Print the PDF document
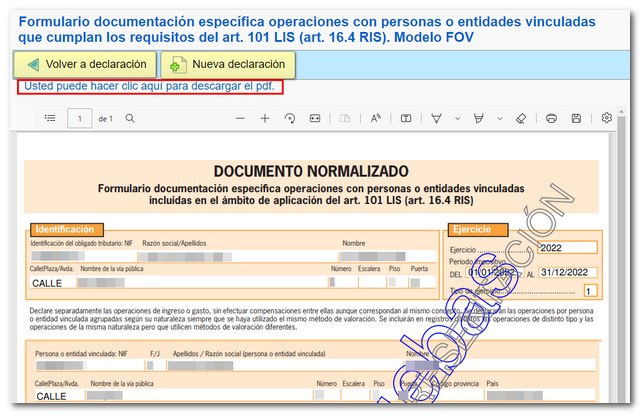 [551, 119]
